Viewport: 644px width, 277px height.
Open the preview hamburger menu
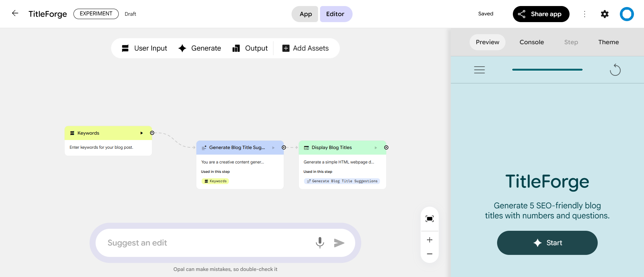click(479, 70)
